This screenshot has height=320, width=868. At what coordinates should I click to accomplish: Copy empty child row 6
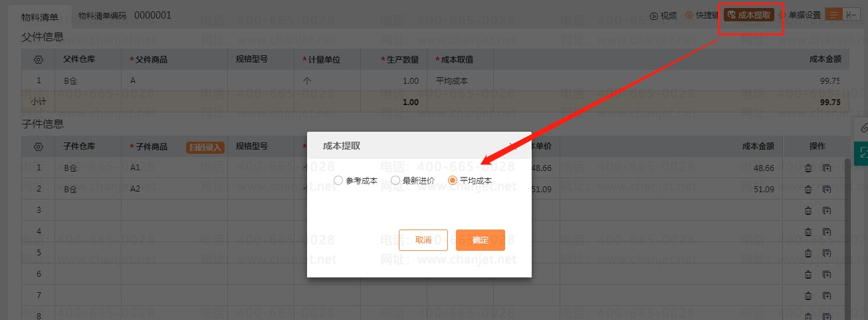point(827,274)
